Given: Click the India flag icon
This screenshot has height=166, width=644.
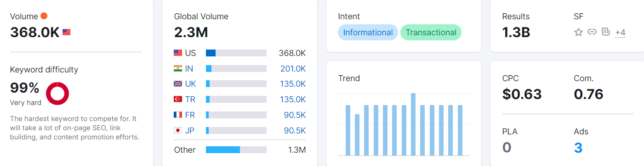Looking at the screenshot, I should (x=178, y=68).
